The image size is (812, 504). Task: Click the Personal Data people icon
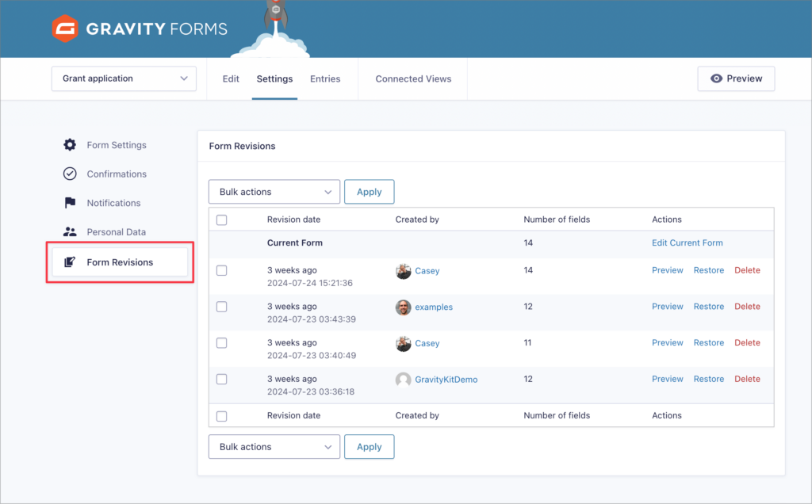click(x=70, y=232)
